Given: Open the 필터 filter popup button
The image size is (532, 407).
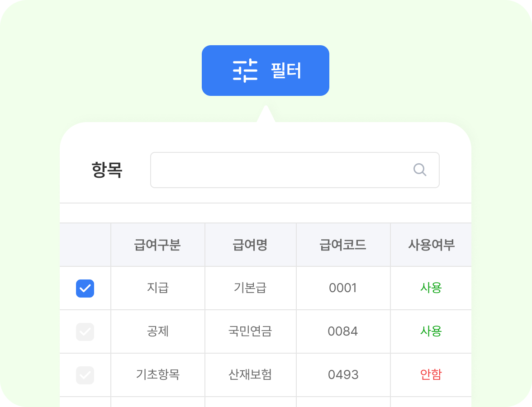Looking at the screenshot, I should [266, 70].
